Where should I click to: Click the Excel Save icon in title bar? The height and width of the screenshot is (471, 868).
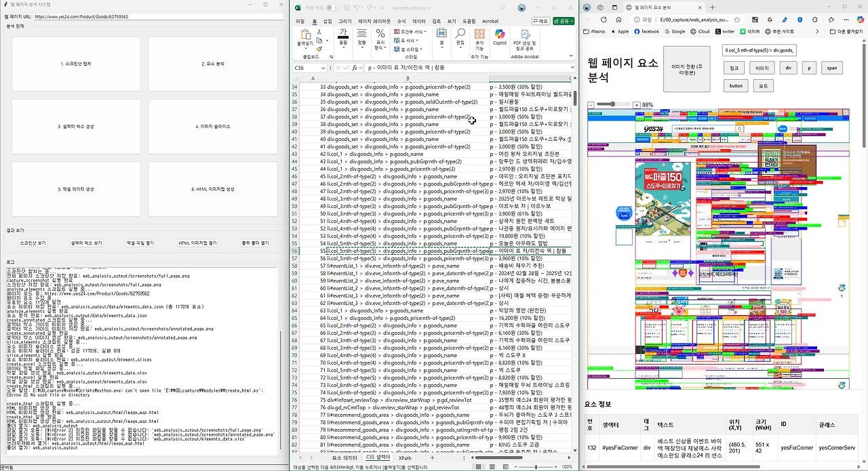point(346,7)
